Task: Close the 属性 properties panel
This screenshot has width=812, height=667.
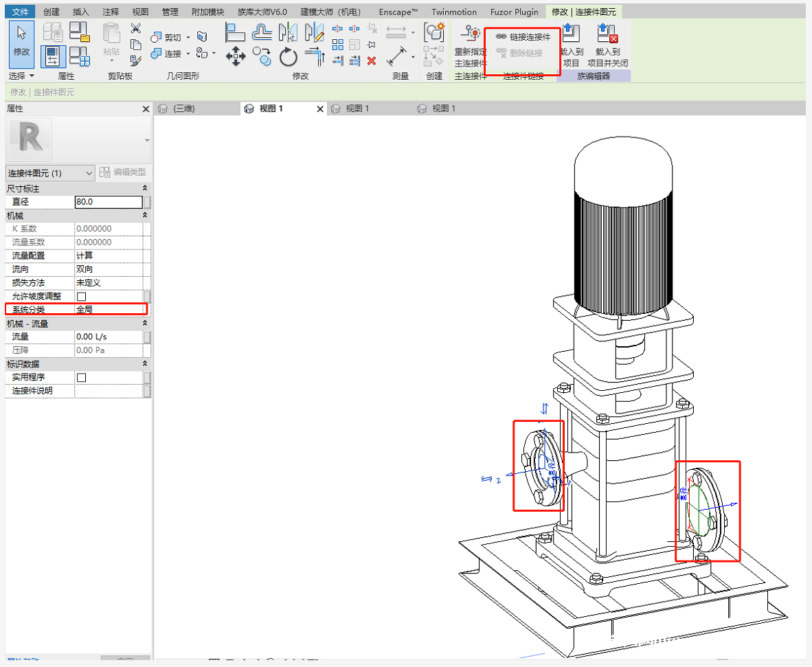Action: [146, 109]
